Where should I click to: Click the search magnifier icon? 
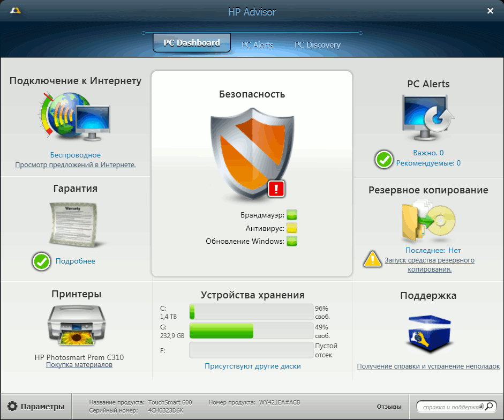coord(489,407)
